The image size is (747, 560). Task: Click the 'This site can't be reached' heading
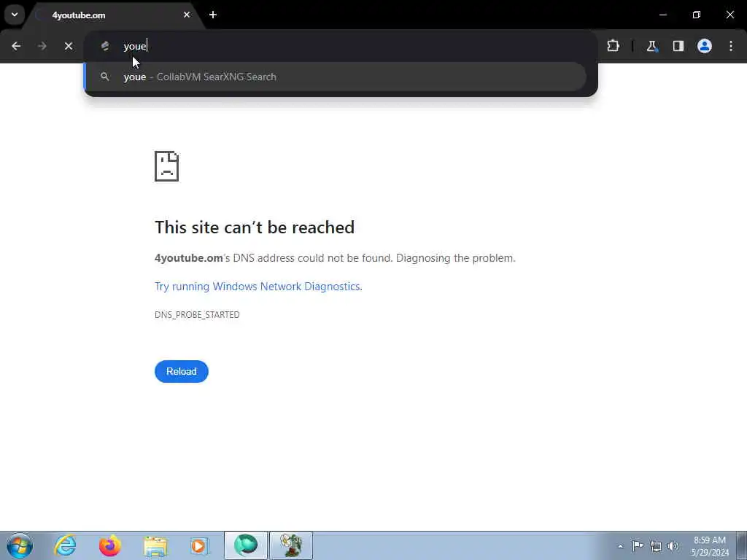255,227
